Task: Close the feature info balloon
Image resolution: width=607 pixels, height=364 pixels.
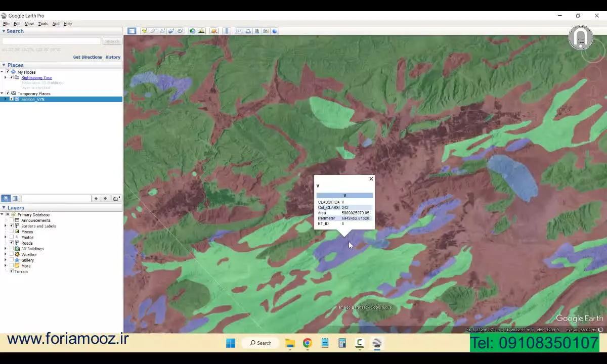Action: coord(371,179)
